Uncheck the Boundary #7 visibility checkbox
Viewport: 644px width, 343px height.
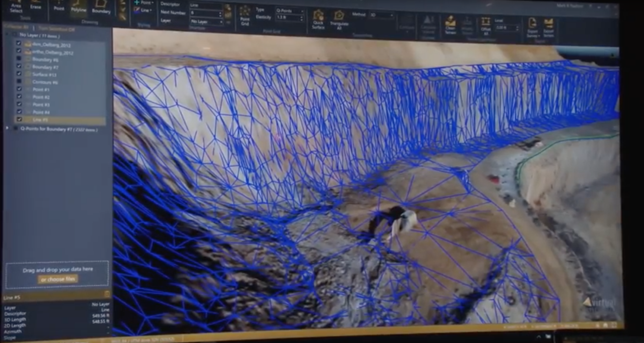pos(19,66)
